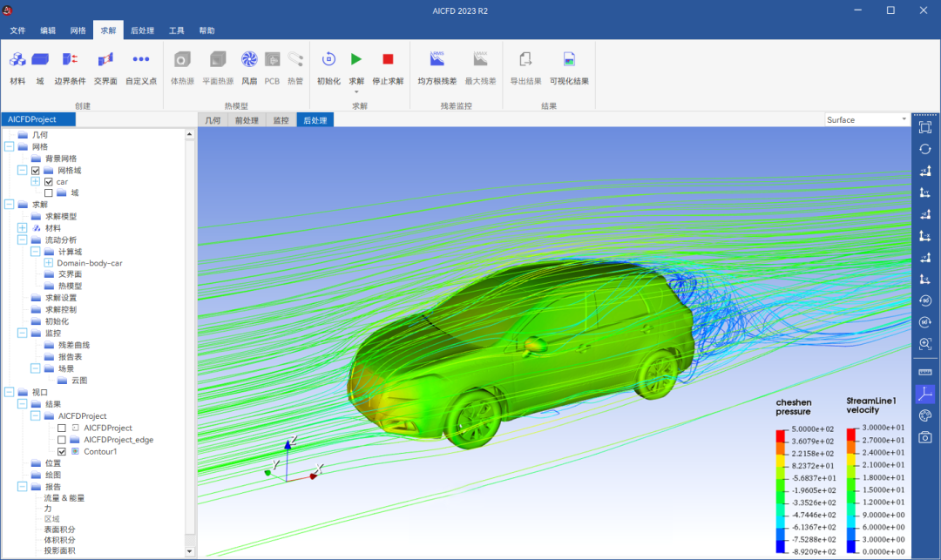Screen dimensions: 941x560
Task: Open the 均方根残差 residual monitor icon
Action: click(437, 61)
